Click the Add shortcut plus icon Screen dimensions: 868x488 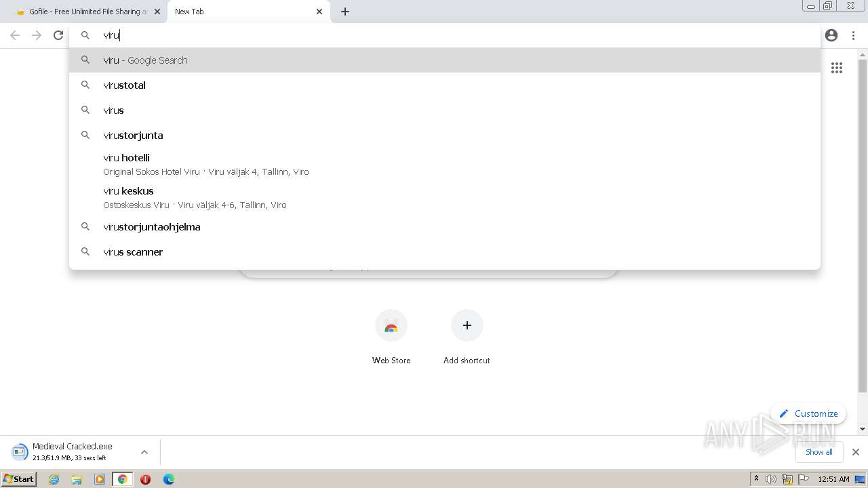coord(467,326)
